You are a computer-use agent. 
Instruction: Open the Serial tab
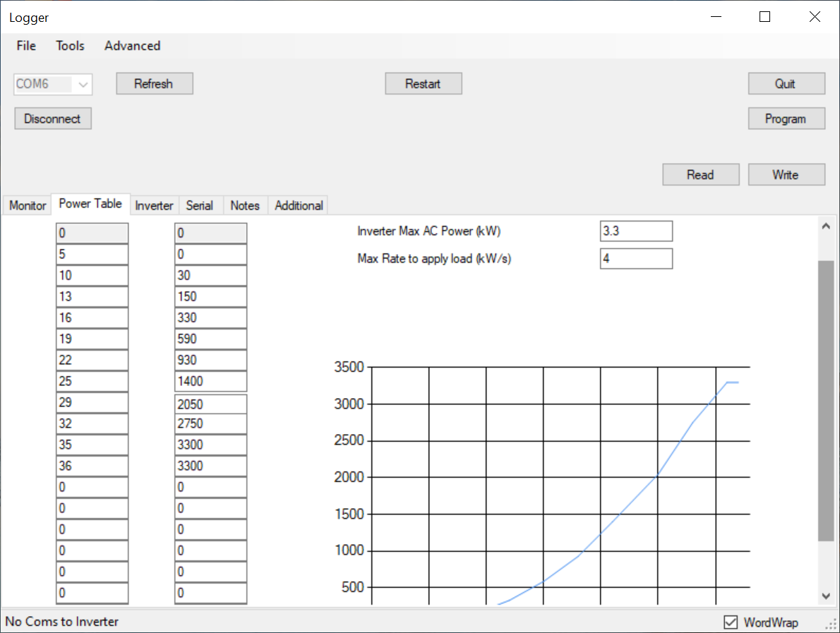pos(200,205)
